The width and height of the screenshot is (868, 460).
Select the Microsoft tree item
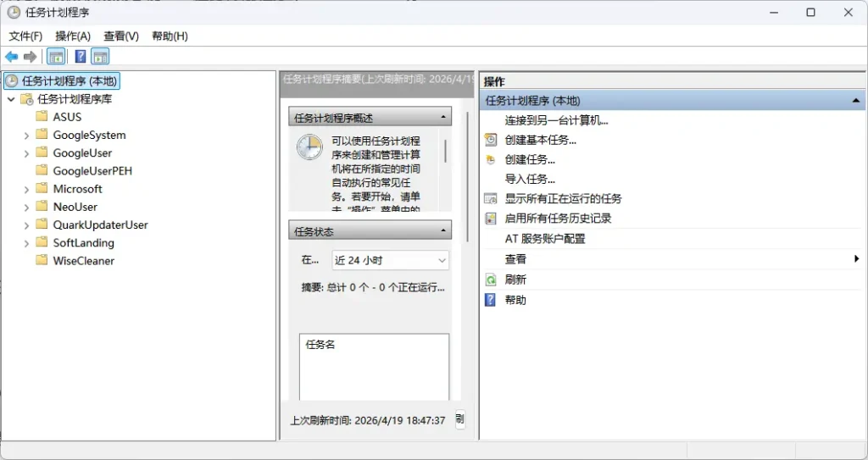(x=77, y=189)
